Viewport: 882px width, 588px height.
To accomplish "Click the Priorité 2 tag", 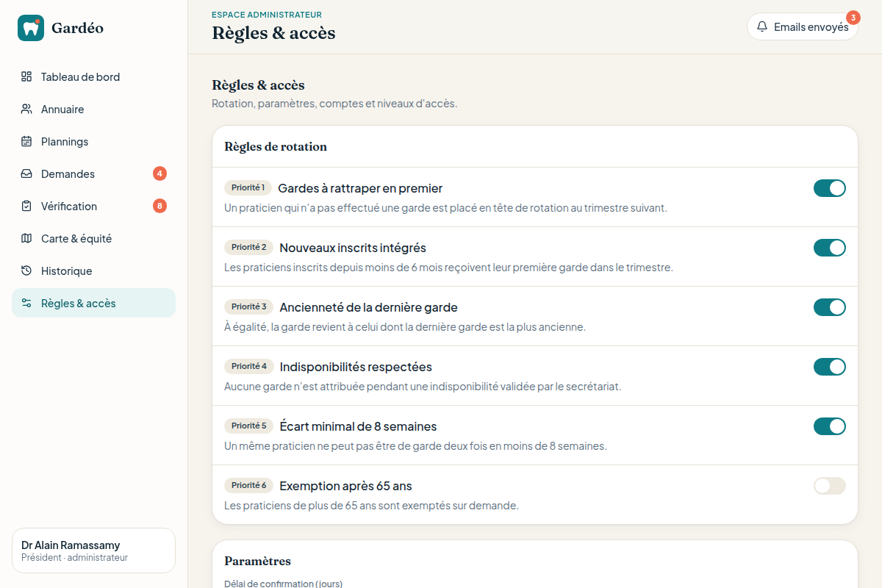I will (x=248, y=247).
